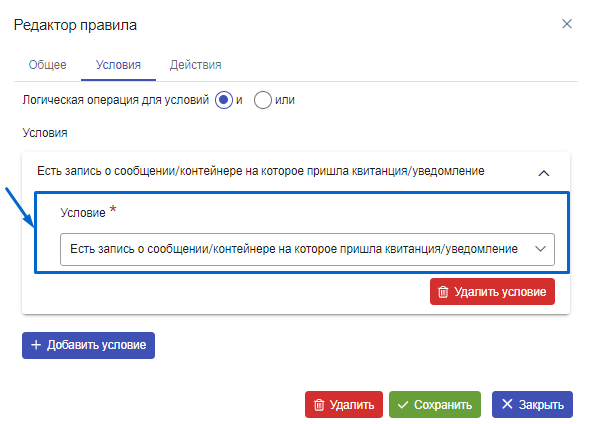This screenshot has width=590, height=424.
Task: Click the trash icon on the Удалить button
Action: 319,405
